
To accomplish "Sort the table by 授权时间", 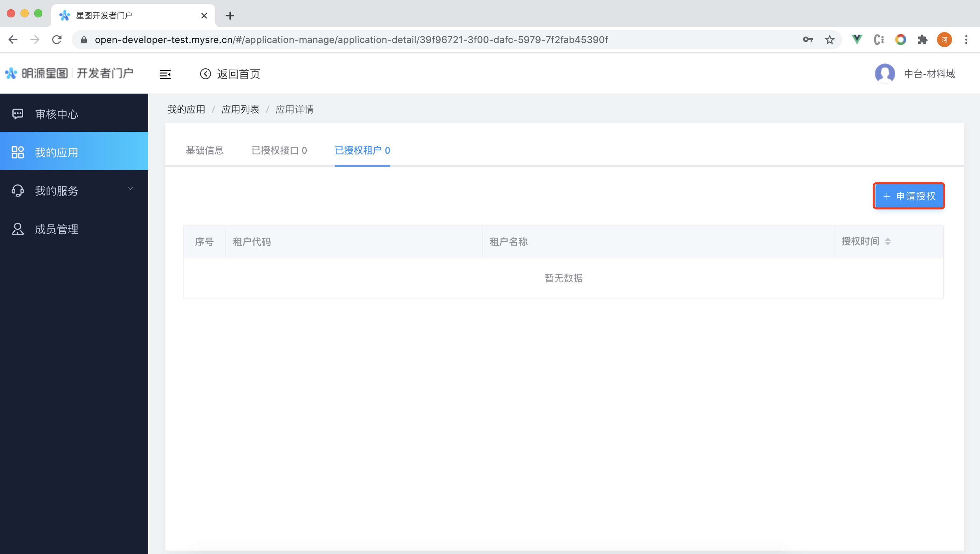I will (887, 241).
